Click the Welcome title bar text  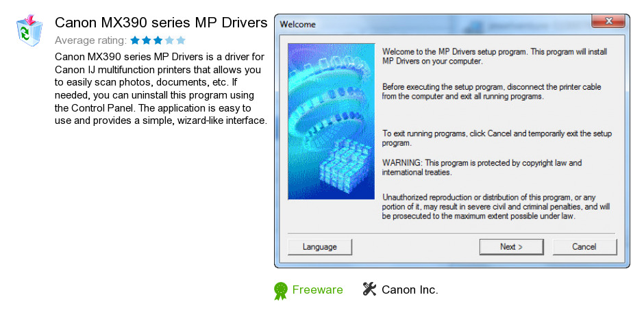point(298,24)
